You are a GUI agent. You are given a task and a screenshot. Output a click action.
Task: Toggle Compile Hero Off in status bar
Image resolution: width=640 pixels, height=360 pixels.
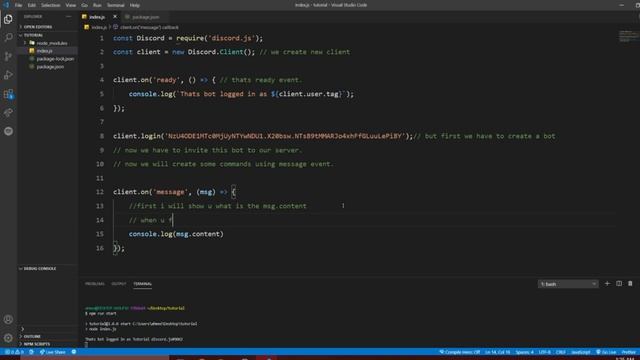(460, 352)
